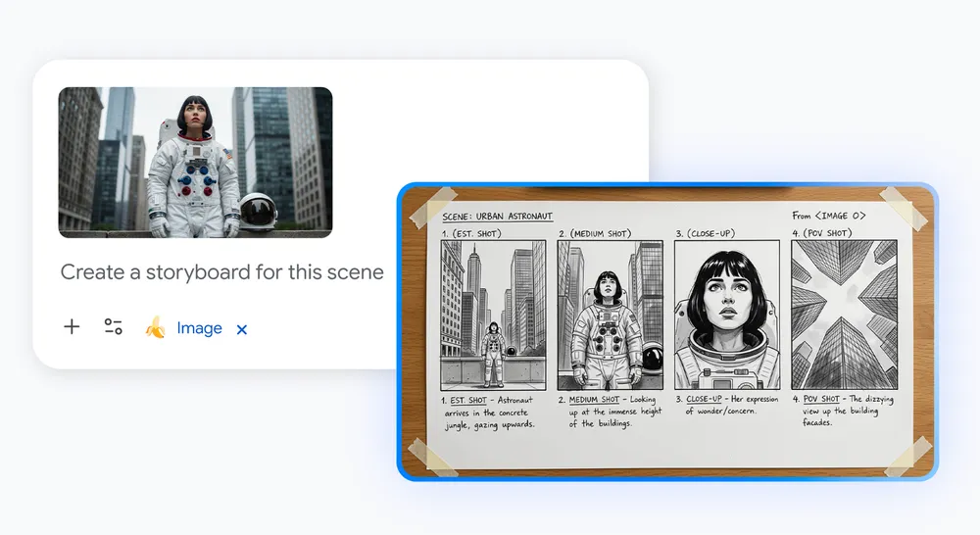Click the bottom-right tape on the storyboard

[908, 453]
